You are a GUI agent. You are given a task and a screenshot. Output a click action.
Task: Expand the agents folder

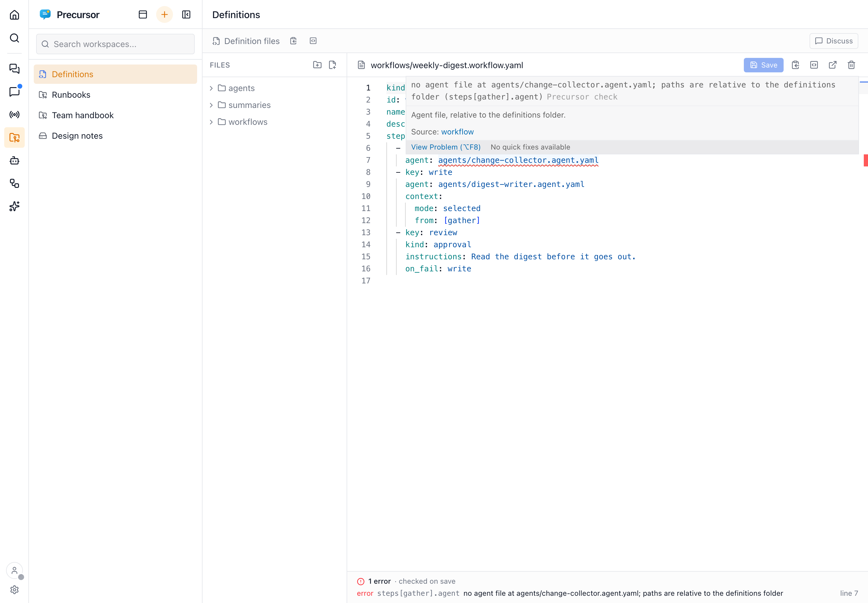click(x=275, y=88)
